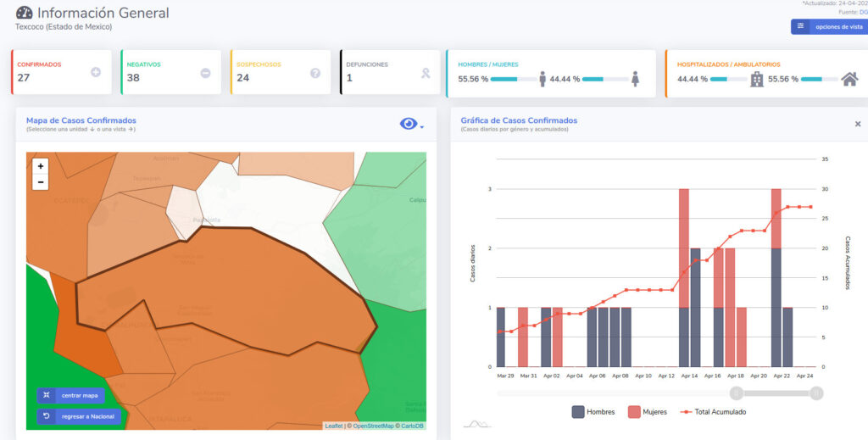Open the eye view dropdown on map
The image size is (868, 440).
pos(411,125)
